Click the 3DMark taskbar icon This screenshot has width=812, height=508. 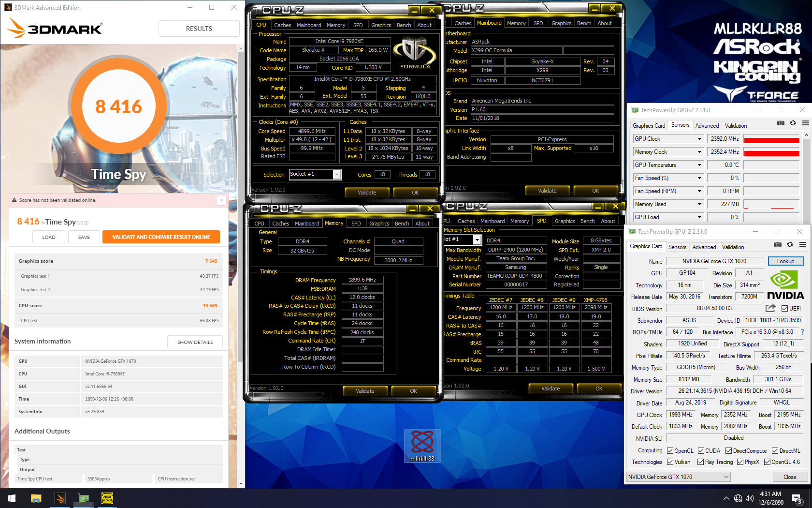point(60,498)
